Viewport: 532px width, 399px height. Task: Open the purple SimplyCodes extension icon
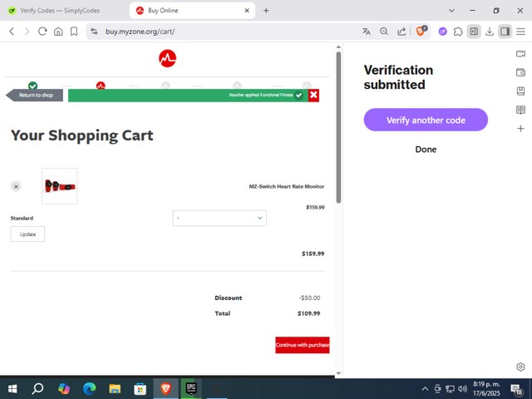click(x=442, y=32)
